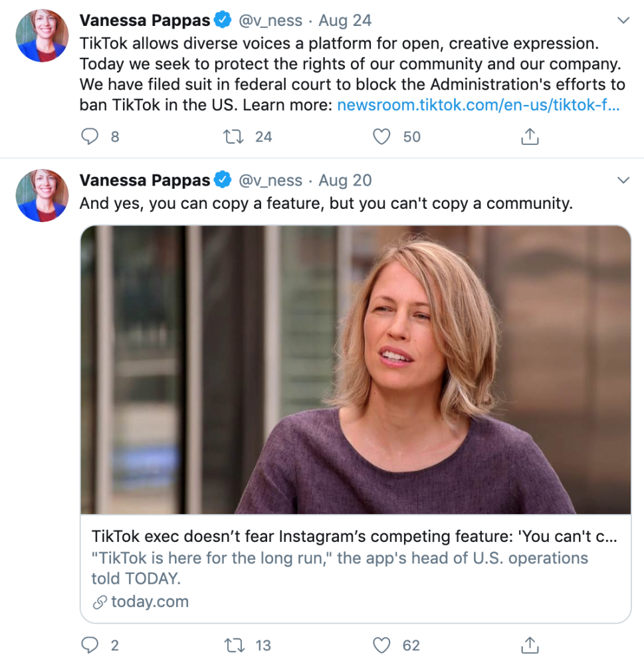
Task: Open the newsroom.tiktok.com link
Action: [x=479, y=105]
